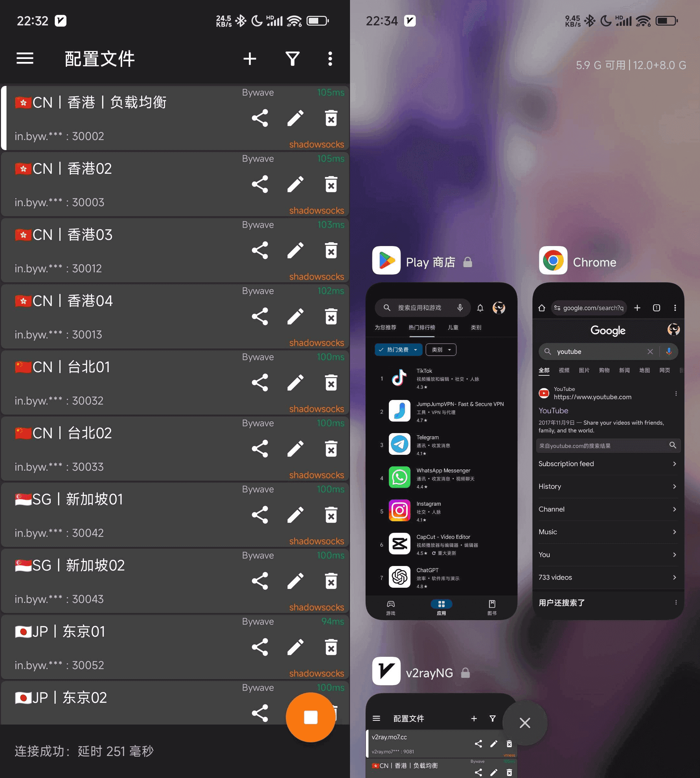Click the edit icon for 台北01
This screenshot has width=700, height=778.
pyautogui.click(x=295, y=382)
